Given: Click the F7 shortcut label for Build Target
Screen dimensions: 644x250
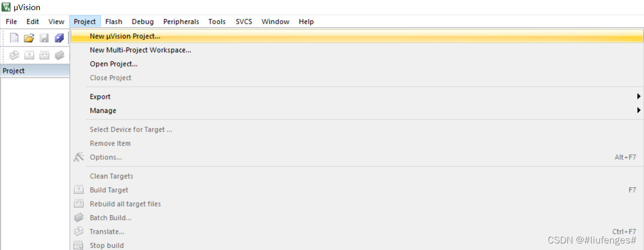Looking at the screenshot, I should coord(632,190).
